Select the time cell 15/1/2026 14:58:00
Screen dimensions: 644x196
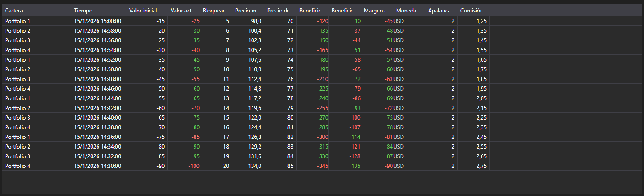point(98,31)
